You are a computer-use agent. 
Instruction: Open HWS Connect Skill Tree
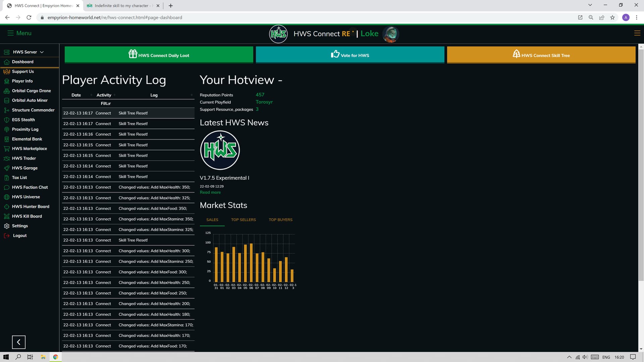click(541, 55)
